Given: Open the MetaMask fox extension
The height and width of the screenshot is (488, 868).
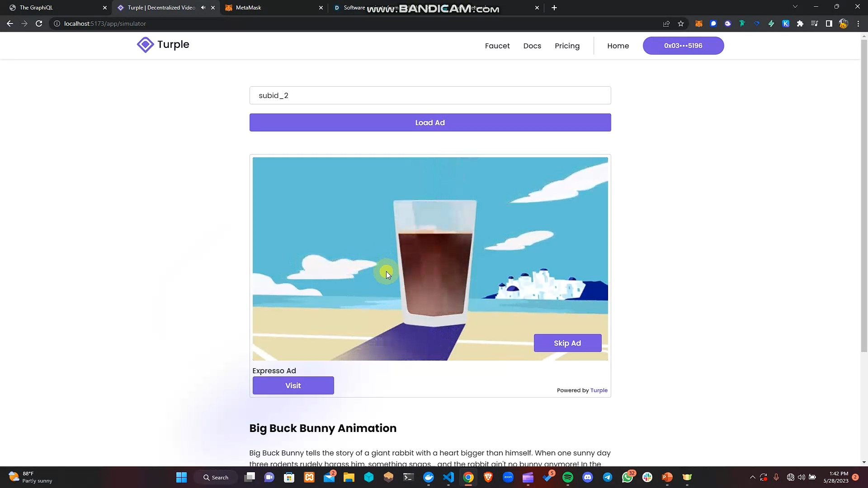Looking at the screenshot, I should pyautogui.click(x=698, y=23).
